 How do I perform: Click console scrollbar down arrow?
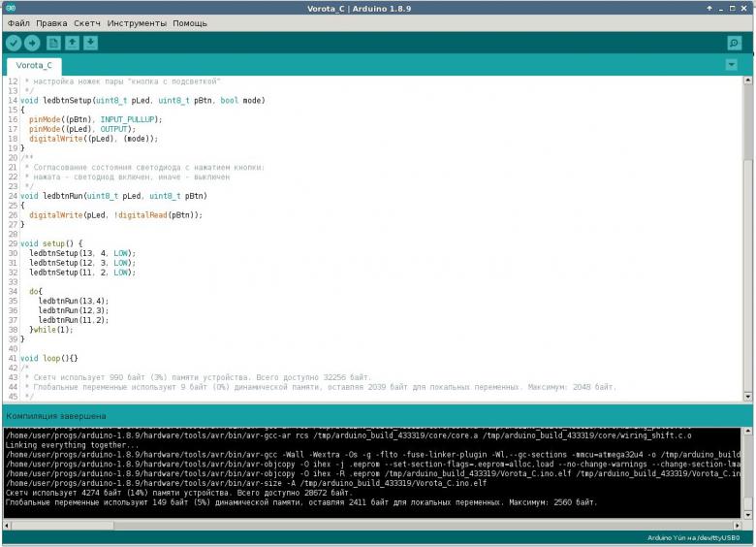[x=748, y=515]
